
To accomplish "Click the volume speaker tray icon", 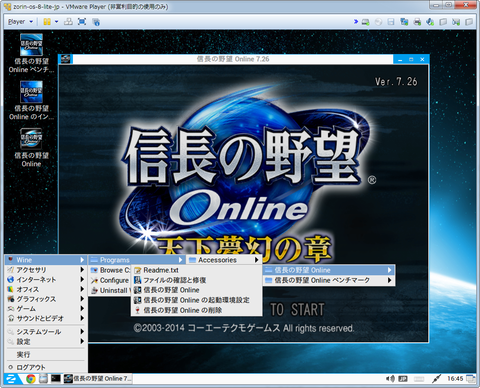I will [x=390, y=379].
